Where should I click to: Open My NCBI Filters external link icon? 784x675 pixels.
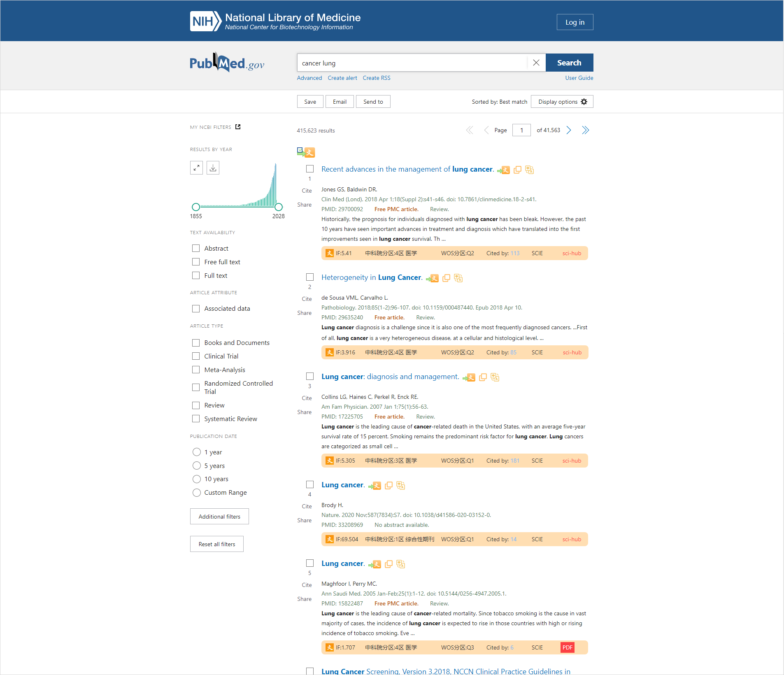[238, 127]
